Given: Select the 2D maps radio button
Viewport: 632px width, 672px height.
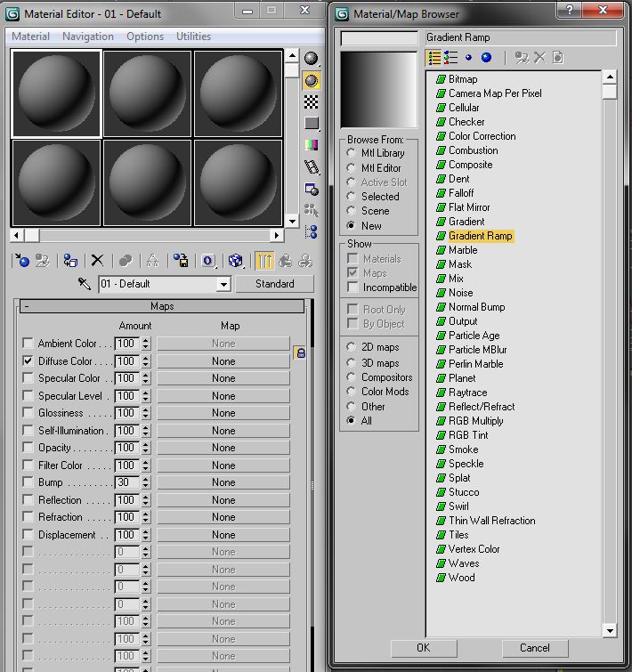Looking at the screenshot, I should click(352, 347).
